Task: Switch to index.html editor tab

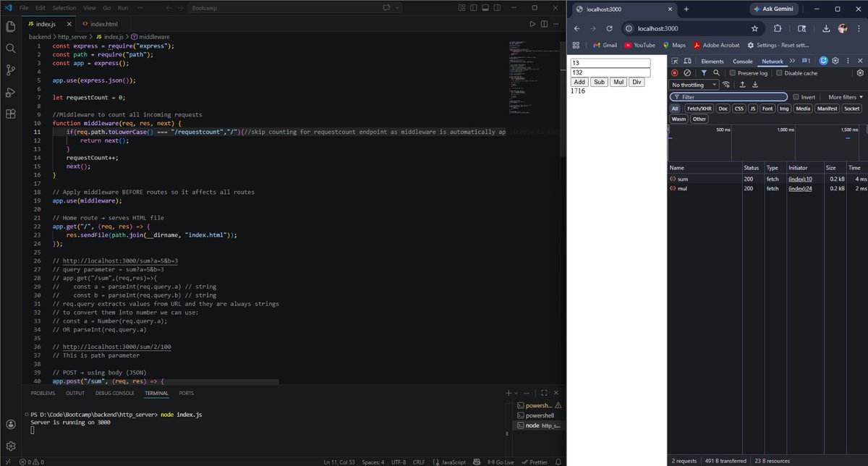Action: 100,24
